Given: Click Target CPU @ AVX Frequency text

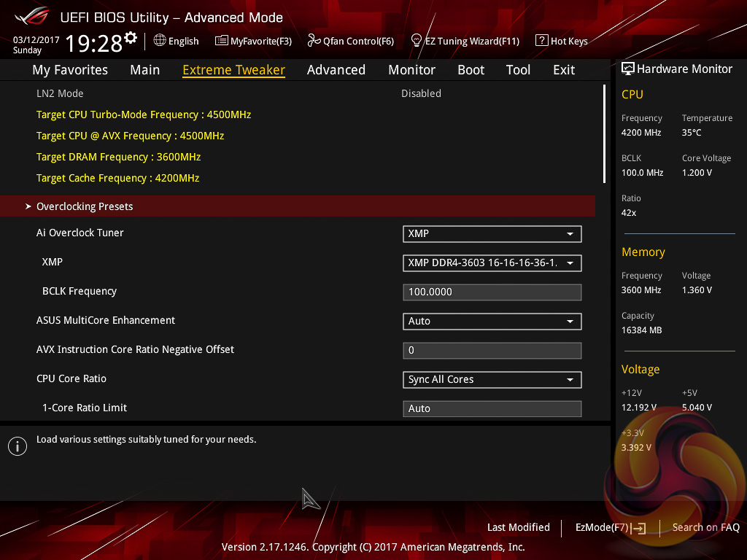Looking at the screenshot, I should [x=130, y=136].
